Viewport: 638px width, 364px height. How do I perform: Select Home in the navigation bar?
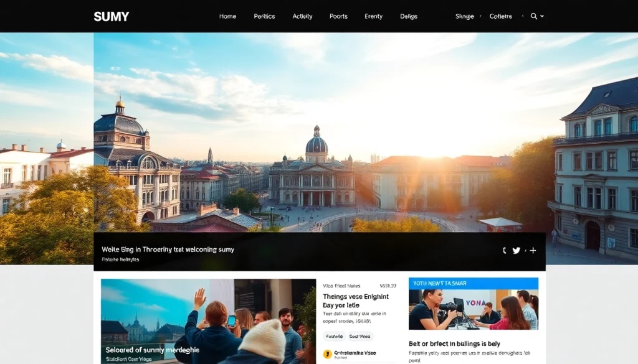(227, 16)
